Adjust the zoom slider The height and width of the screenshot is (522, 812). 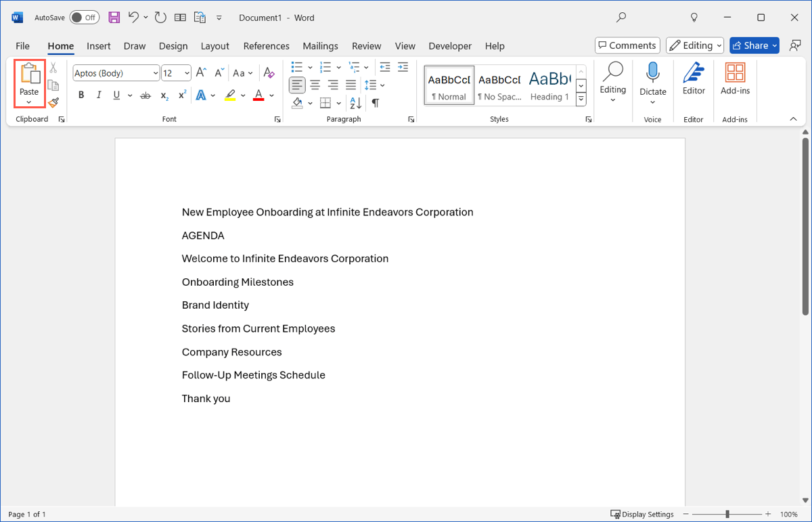(727, 515)
